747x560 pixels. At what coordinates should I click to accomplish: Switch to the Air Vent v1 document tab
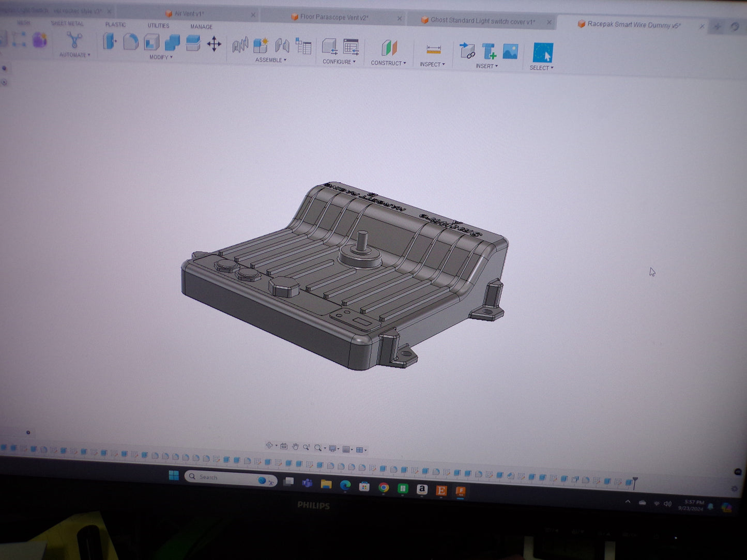[x=189, y=14]
